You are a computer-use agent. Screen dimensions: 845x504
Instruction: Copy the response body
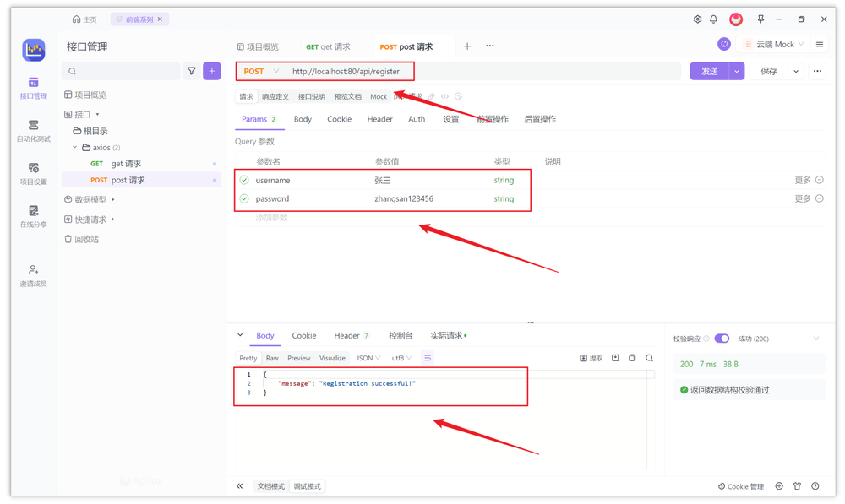click(x=632, y=358)
